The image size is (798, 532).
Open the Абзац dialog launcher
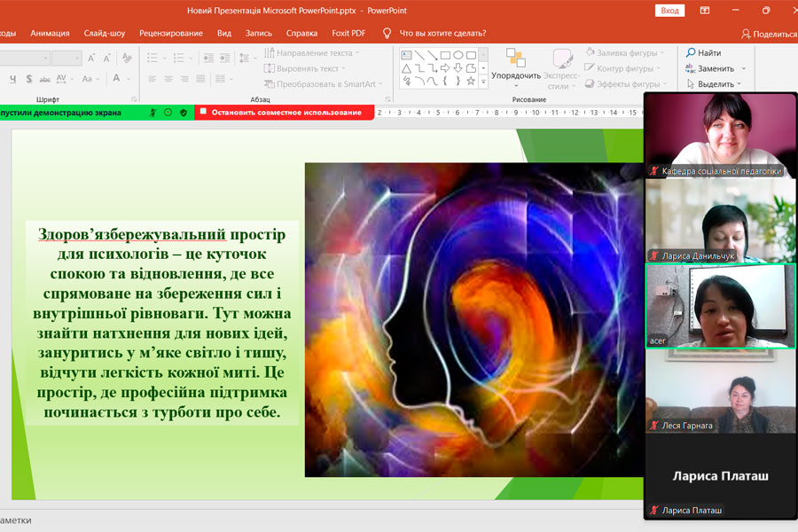tap(387, 99)
